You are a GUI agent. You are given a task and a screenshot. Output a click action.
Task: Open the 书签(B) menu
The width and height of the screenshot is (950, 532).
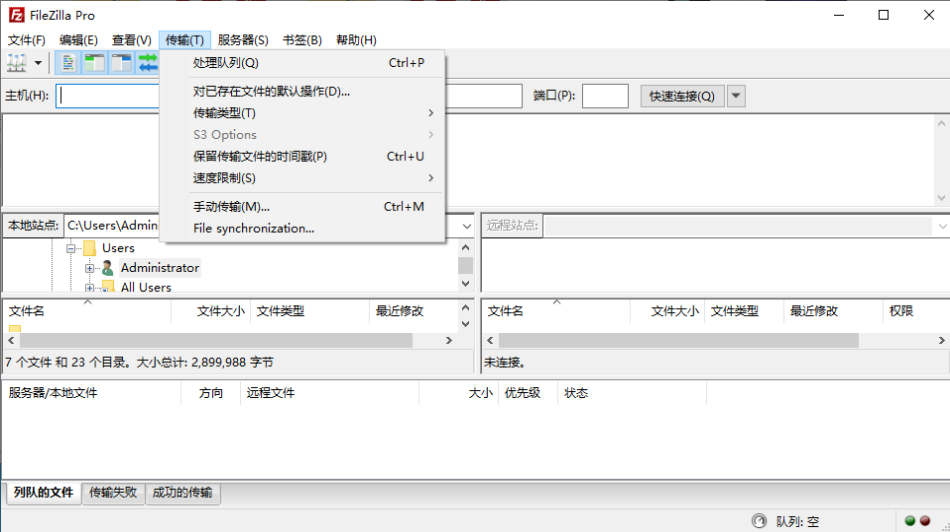point(302,40)
